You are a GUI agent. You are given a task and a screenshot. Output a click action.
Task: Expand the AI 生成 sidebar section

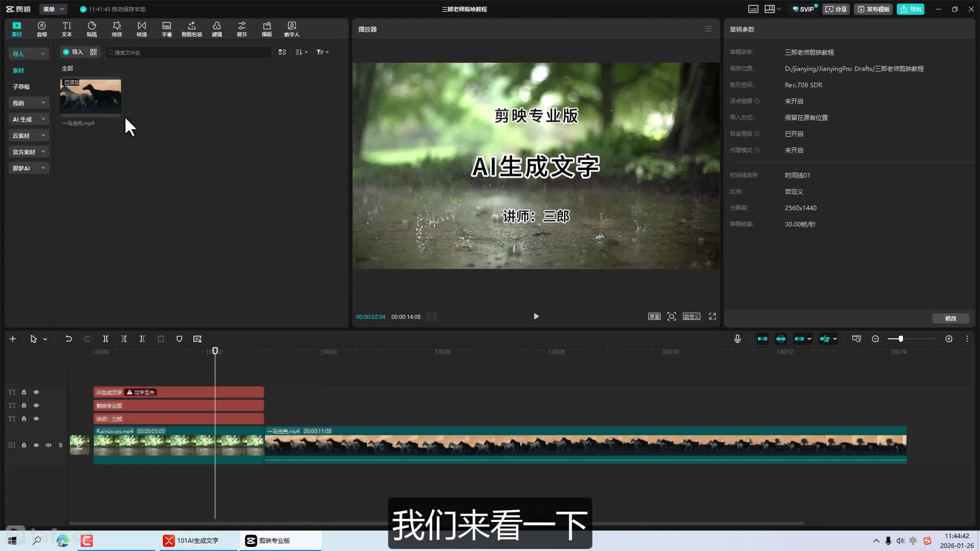pos(29,119)
